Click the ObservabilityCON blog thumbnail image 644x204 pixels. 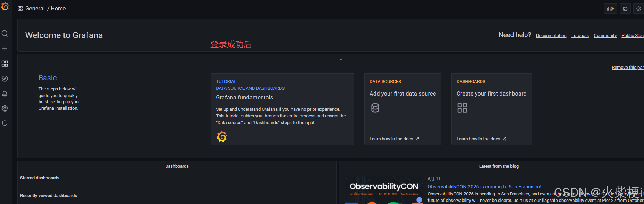[x=383, y=190]
